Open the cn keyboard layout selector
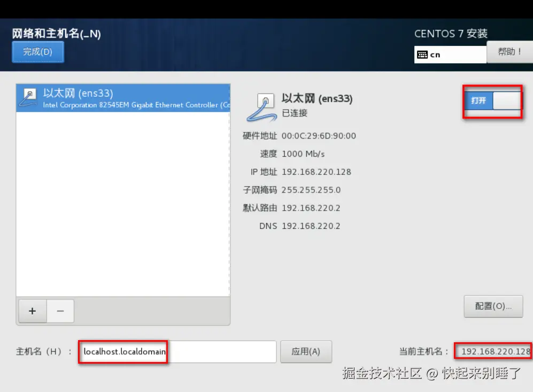The height and width of the screenshot is (392, 533). click(x=450, y=55)
